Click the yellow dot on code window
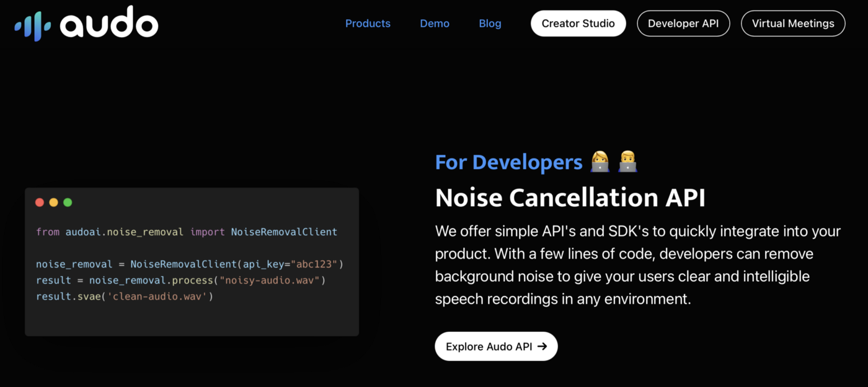Image resolution: width=868 pixels, height=387 pixels. click(53, 202)
